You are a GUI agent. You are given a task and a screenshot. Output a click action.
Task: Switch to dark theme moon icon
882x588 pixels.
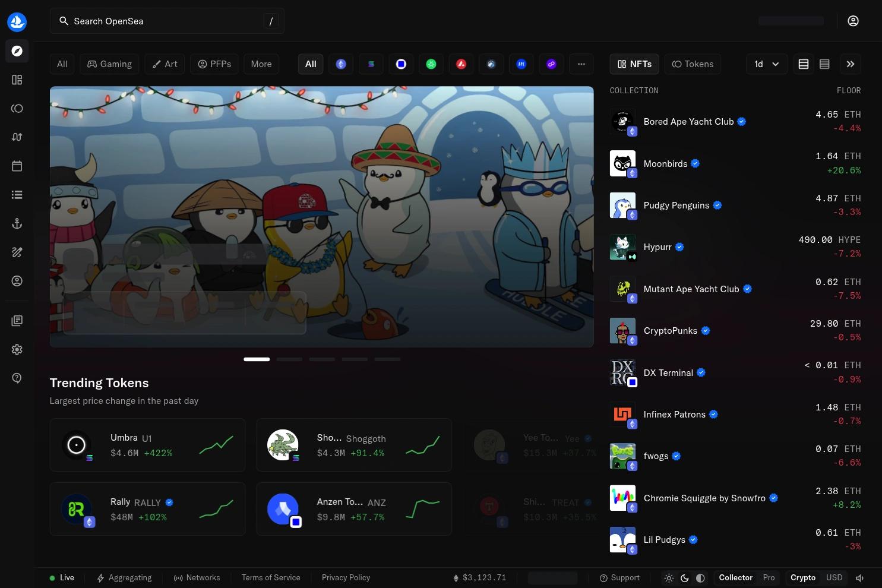pos(685,578)
